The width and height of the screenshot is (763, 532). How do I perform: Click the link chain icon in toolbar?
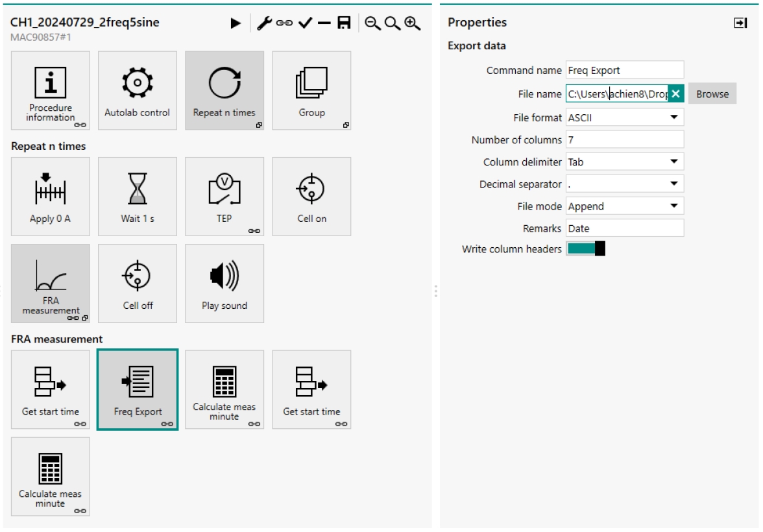(284, 23)
